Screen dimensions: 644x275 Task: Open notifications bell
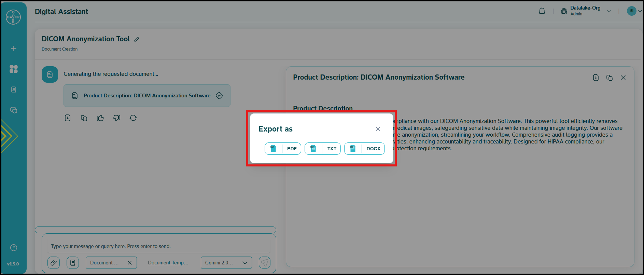[x=542, y=11]
